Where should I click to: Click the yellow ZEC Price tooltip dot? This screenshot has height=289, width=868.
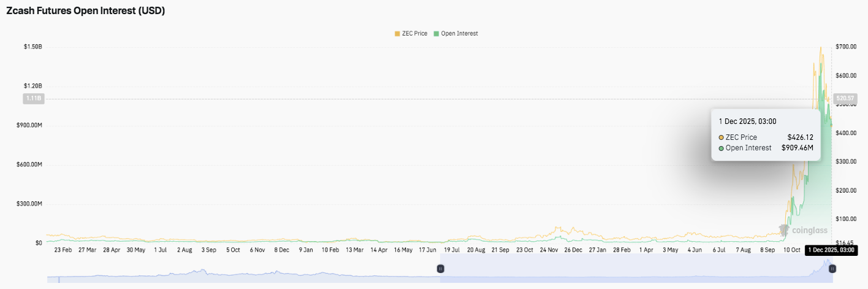tap(721, 137)
